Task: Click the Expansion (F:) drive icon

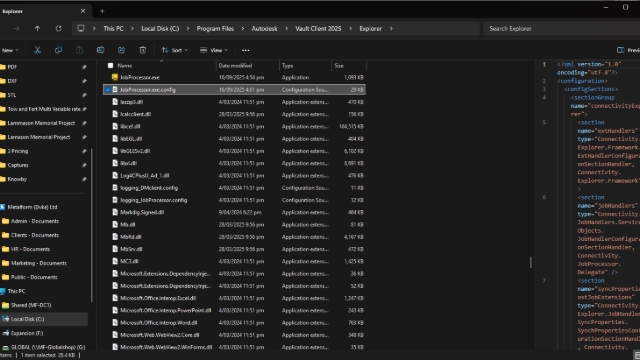Action: click(5, 333)
